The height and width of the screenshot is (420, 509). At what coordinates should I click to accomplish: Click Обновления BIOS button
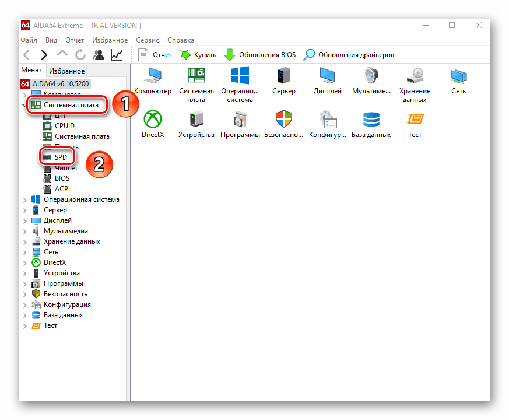pos(260,55)
